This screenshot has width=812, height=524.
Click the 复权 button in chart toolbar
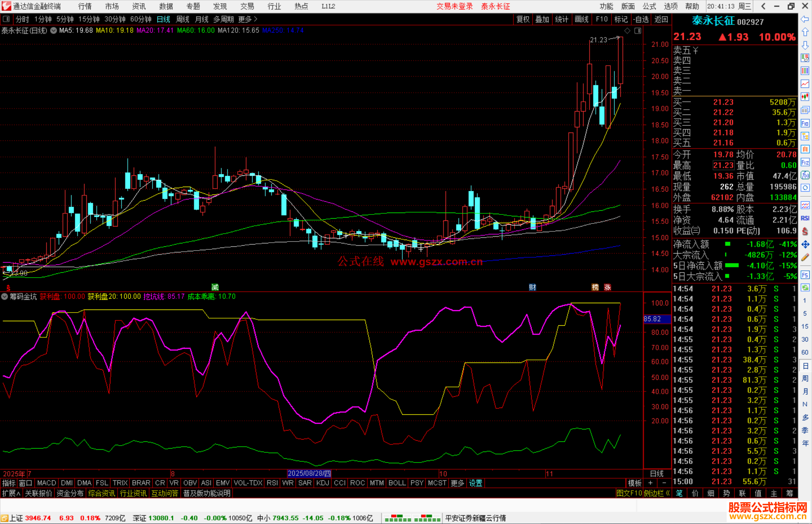click(523, 19)
